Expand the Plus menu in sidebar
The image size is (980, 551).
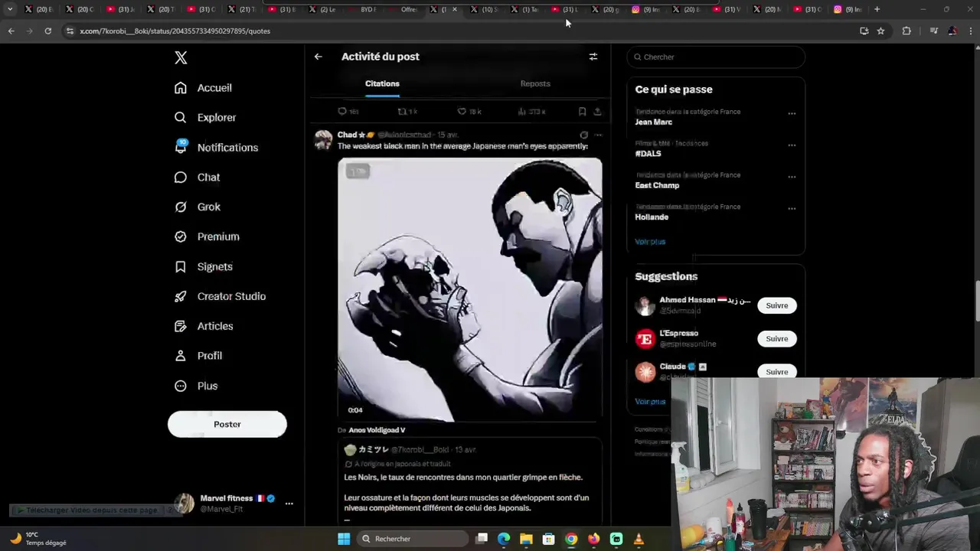click(196, 386)
